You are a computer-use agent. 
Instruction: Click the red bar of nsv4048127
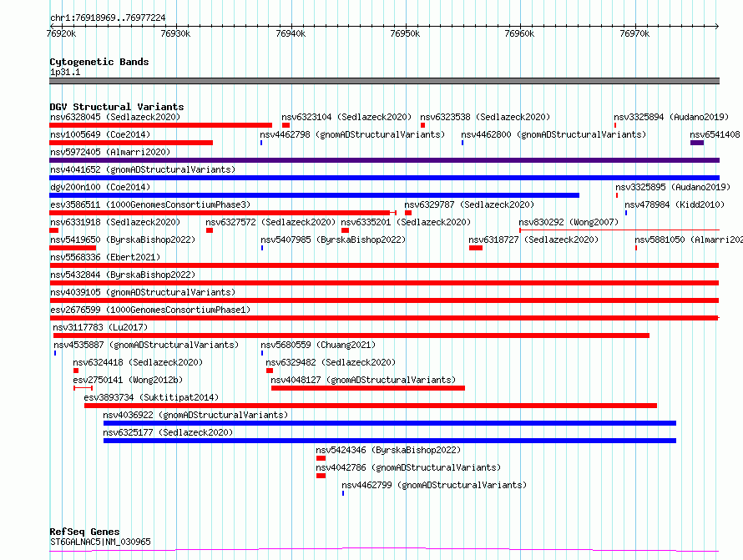click(x=367, y=388)
